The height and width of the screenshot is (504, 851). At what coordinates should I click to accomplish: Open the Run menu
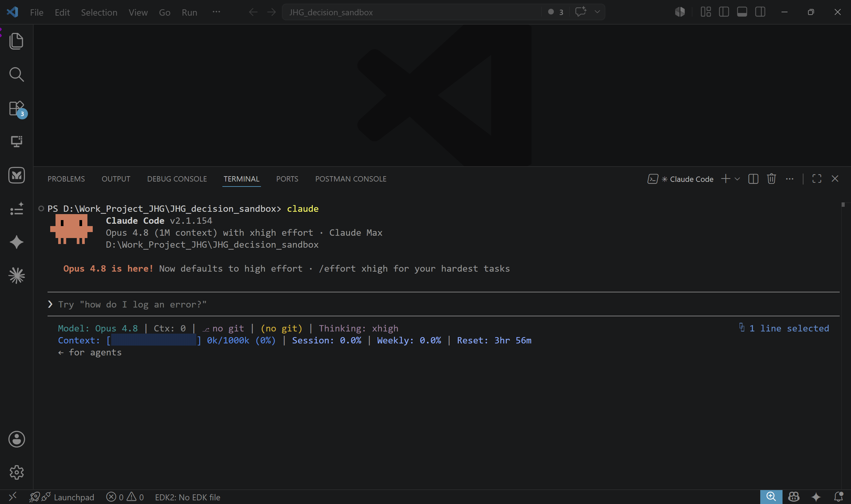coord(189,12)
